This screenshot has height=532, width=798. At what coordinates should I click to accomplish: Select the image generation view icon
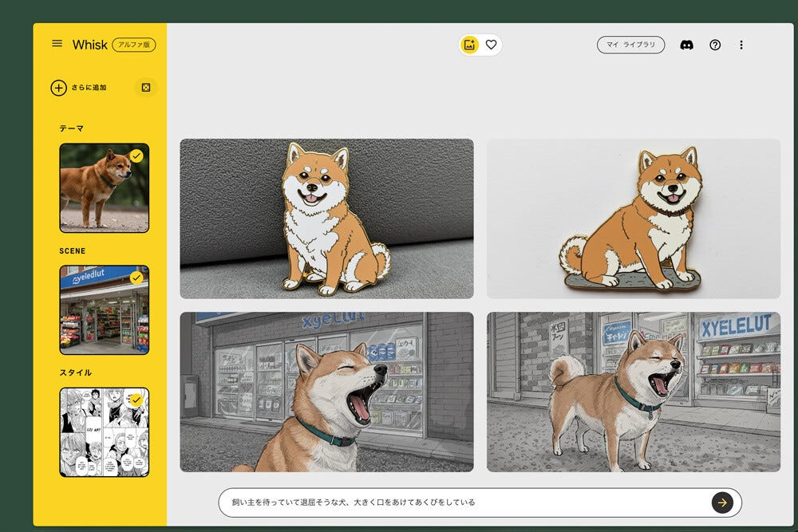click(470, 45)
